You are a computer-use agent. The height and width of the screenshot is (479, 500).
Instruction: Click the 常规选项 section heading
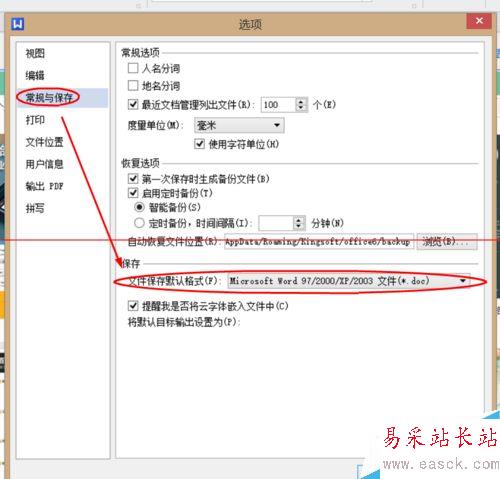point(140,52)
